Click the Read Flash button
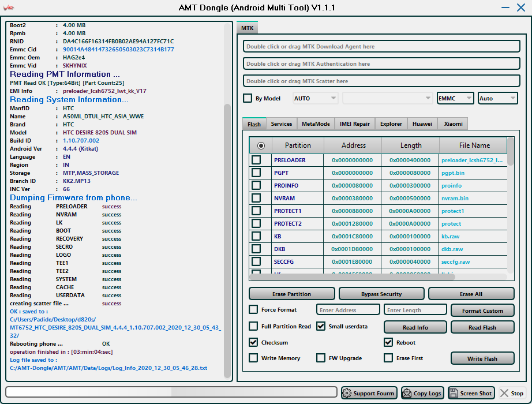The image size is (532, 404). click(482, 327)
